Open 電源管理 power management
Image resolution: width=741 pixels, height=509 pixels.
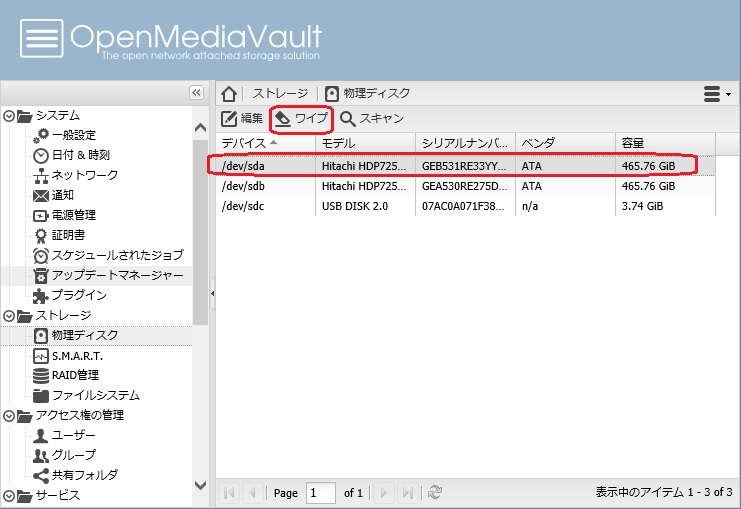coord(64,215)
